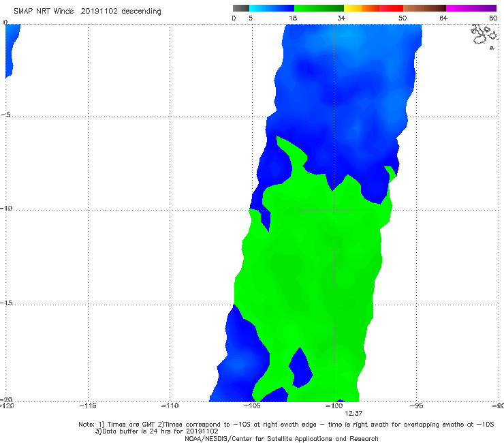Click the -95 longitude axis label
The image size is (504, 443).
click(417, 406)
